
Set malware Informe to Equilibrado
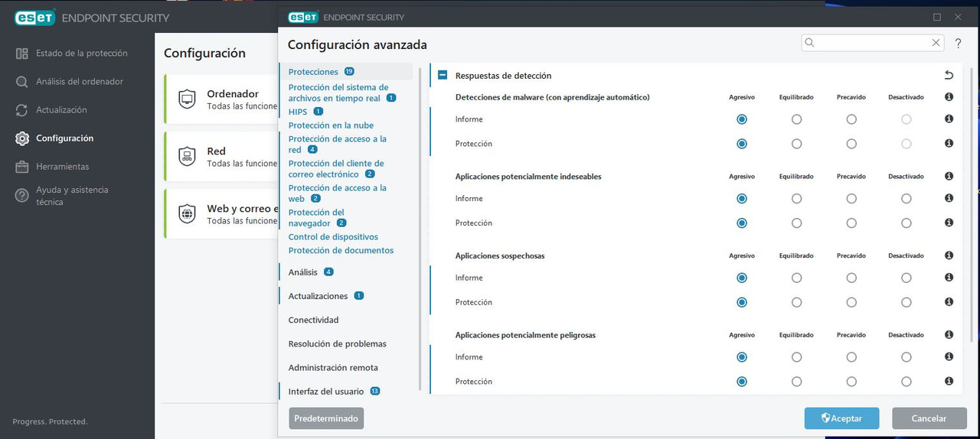796,119
